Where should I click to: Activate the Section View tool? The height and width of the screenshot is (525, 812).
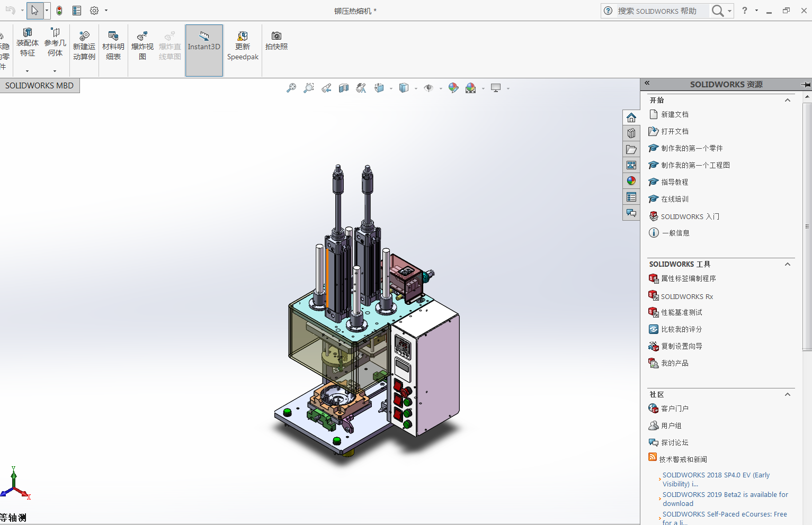click(x=344, y=88)
